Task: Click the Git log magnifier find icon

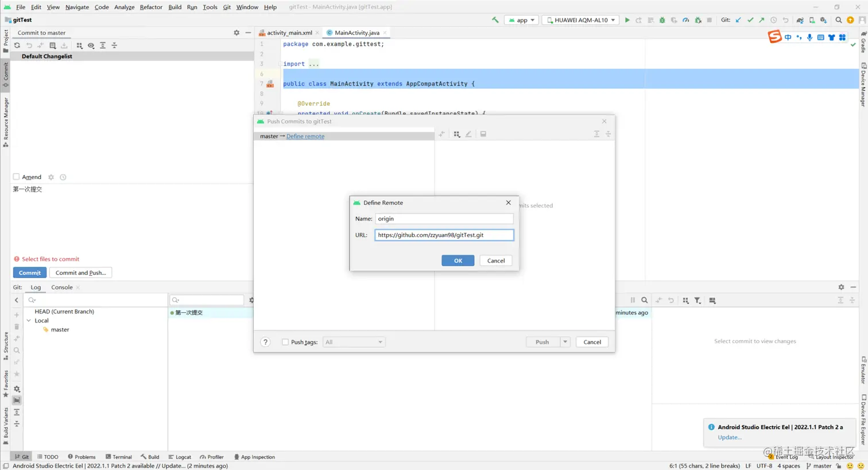Action: coord(645,300)
